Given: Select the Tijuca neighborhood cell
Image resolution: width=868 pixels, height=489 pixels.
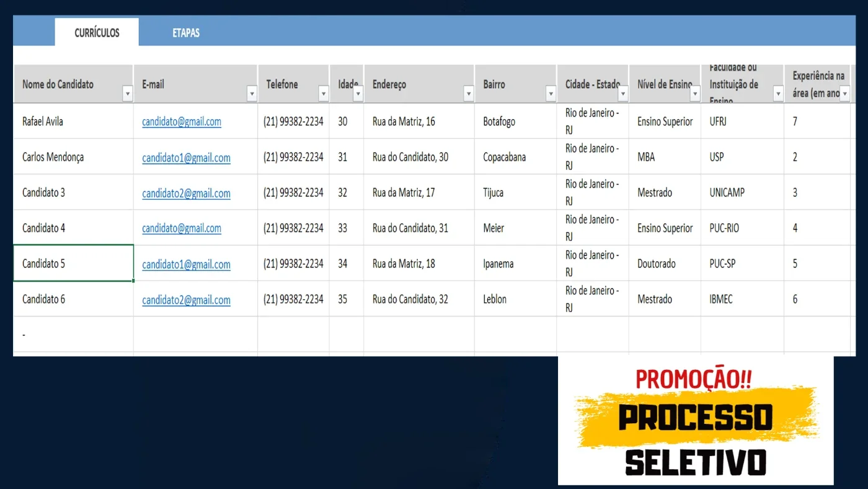Looking at the screenshot, I should (x=515, y=192).
